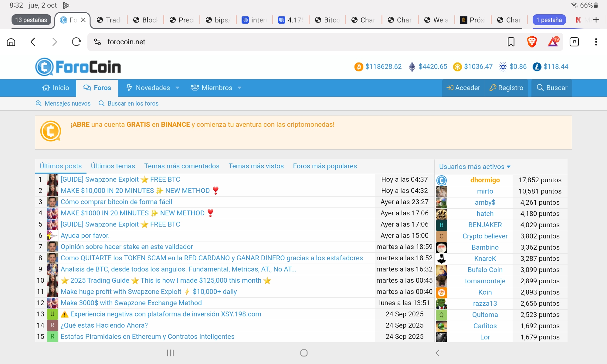Open the Miembros dropdown menu
The image size is (607, 364).
coord(239,88)
